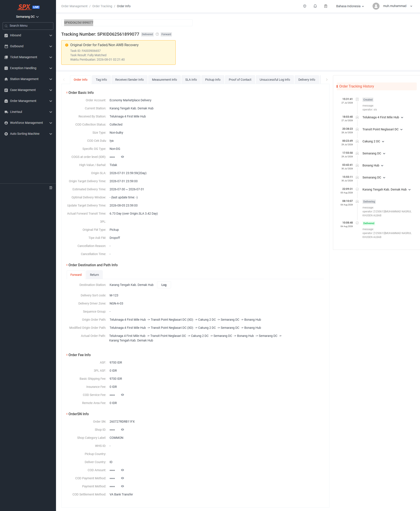
Task: Click the Case Management clipboard icon
Action: pyautogui.click(x=6, y=90)
